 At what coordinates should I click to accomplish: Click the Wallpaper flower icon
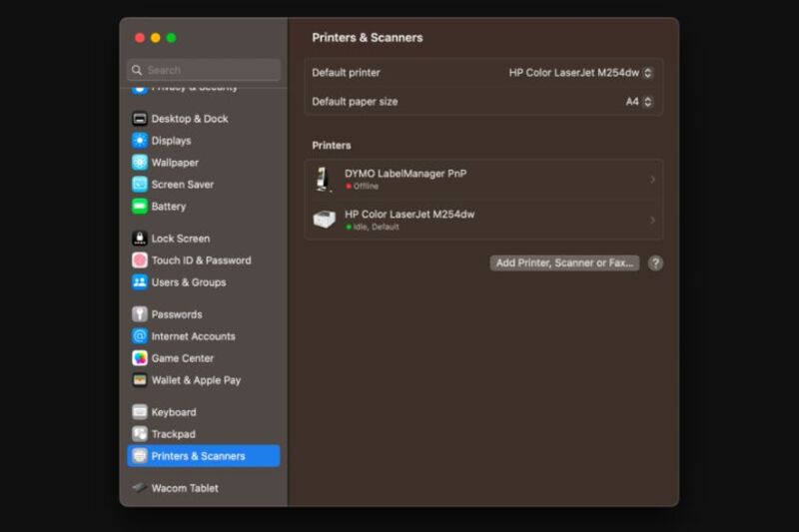[140, 163]
